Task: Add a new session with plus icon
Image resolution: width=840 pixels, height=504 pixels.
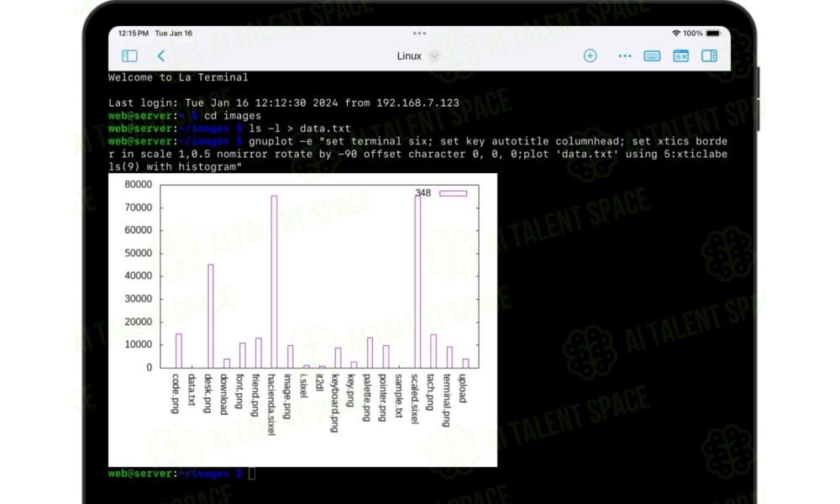Action: [x=590, y=55]
